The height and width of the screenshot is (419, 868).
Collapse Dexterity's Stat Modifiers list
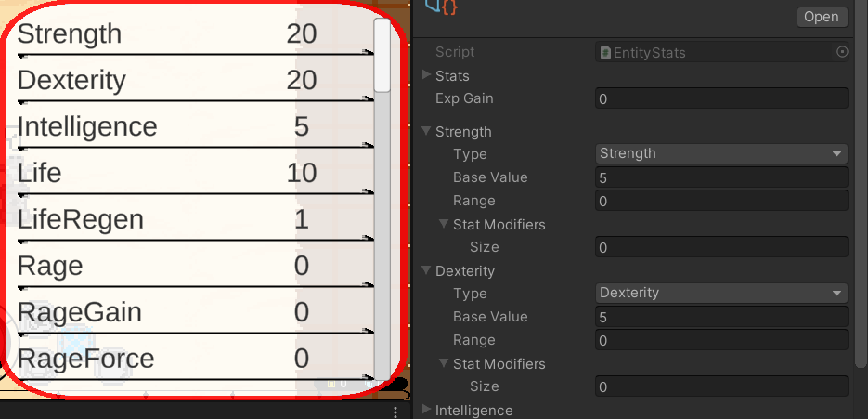pyautogui.click(x=445, y=363)
